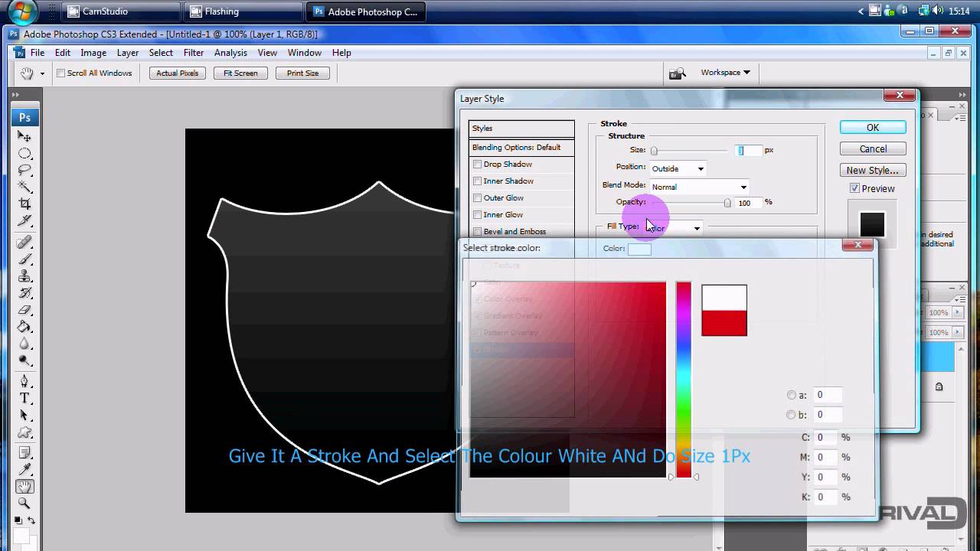
Task: Open the Filter menu
Action: (x=194, y=53)
